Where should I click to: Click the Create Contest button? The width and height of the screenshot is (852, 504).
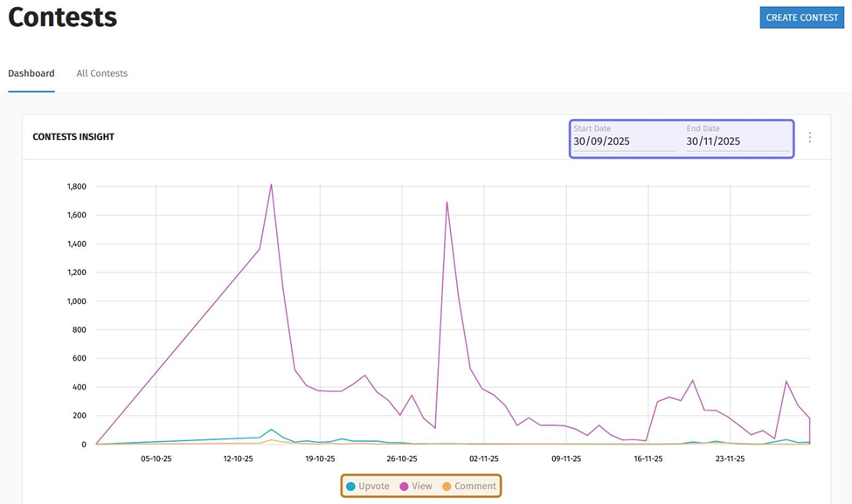pos(801,17)
